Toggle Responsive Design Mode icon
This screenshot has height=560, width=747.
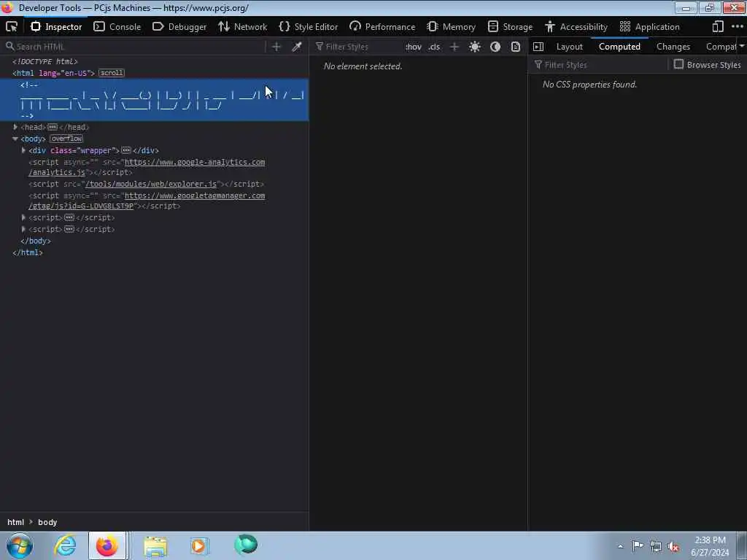tap(718, 27)
